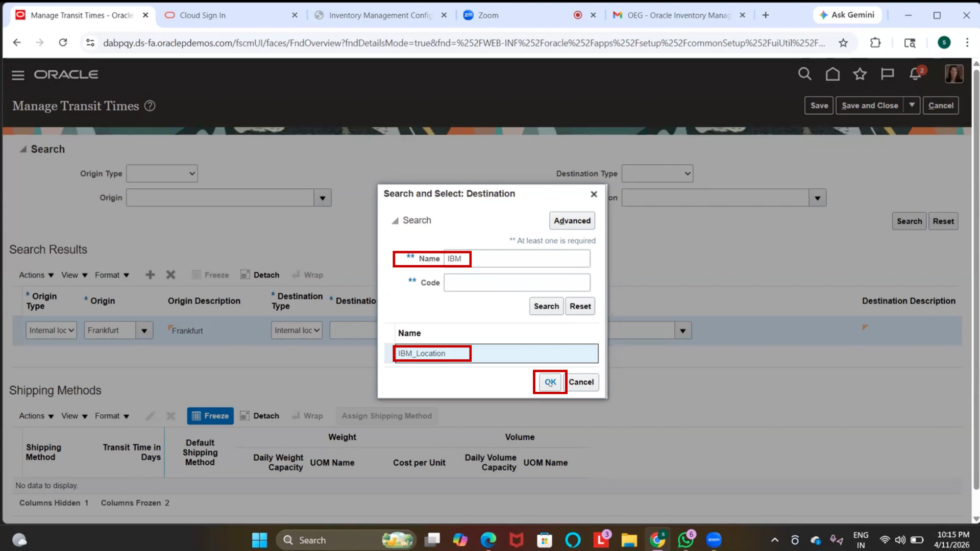The height and width of the screenshot is (551, 980).
Task: Click the Search button under Destination field
Action: (x=909, y=221)
